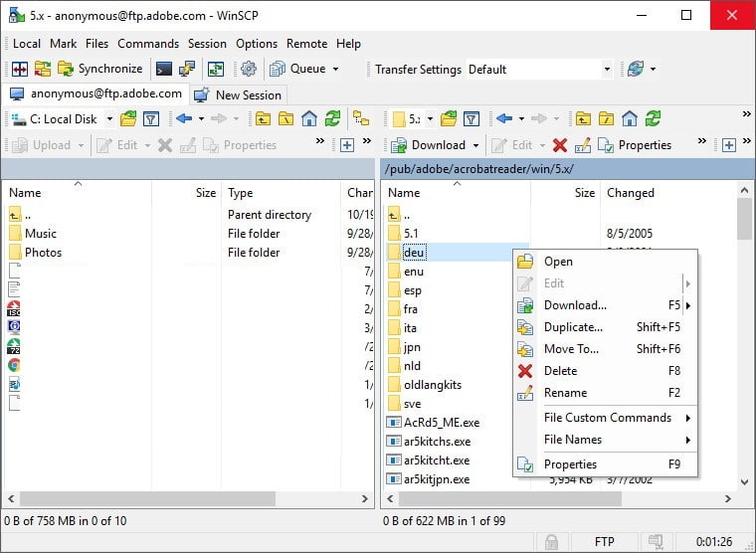Click the Open in PuTTY icon
The height and width of the screenshot is (553, 756).
click(187, 69)
